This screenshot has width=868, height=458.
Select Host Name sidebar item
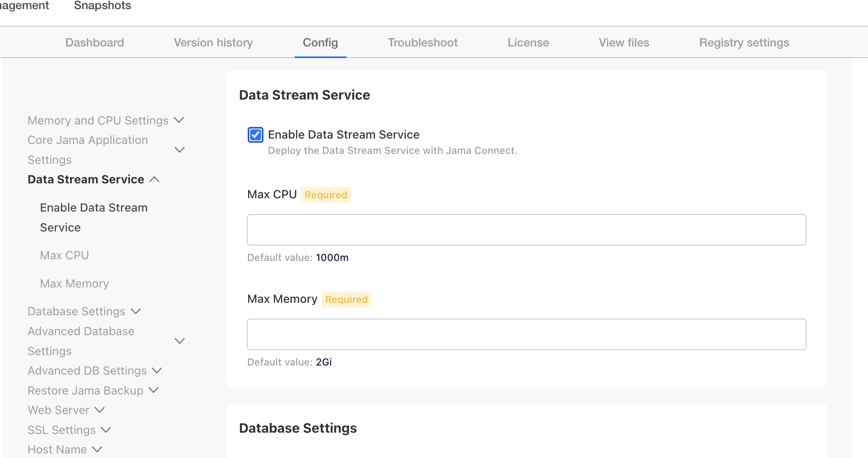pos(57,449)
